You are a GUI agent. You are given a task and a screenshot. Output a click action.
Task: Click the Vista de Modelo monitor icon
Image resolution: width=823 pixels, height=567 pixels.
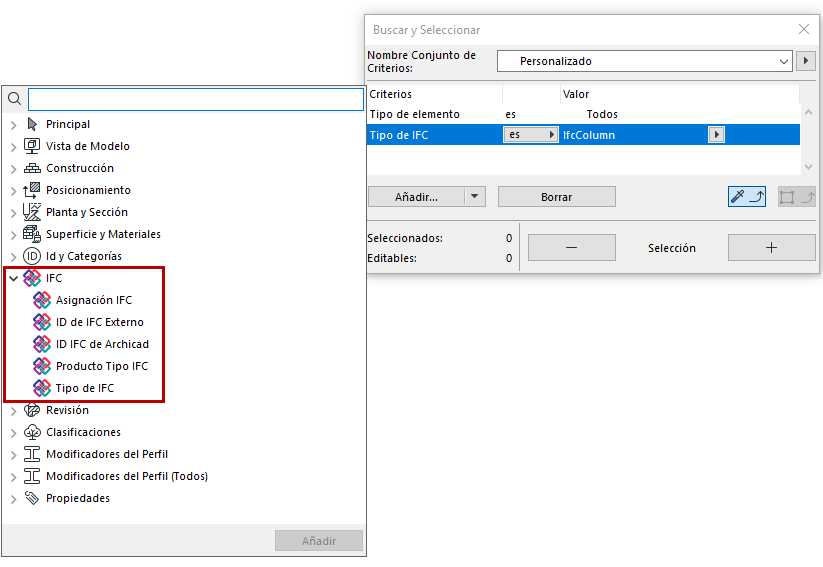32,146
